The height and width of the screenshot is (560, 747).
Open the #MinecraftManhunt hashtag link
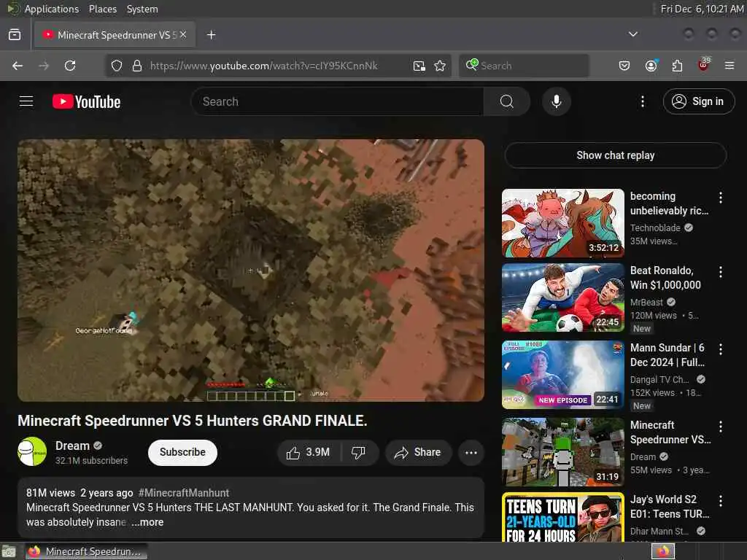(183, 493)
